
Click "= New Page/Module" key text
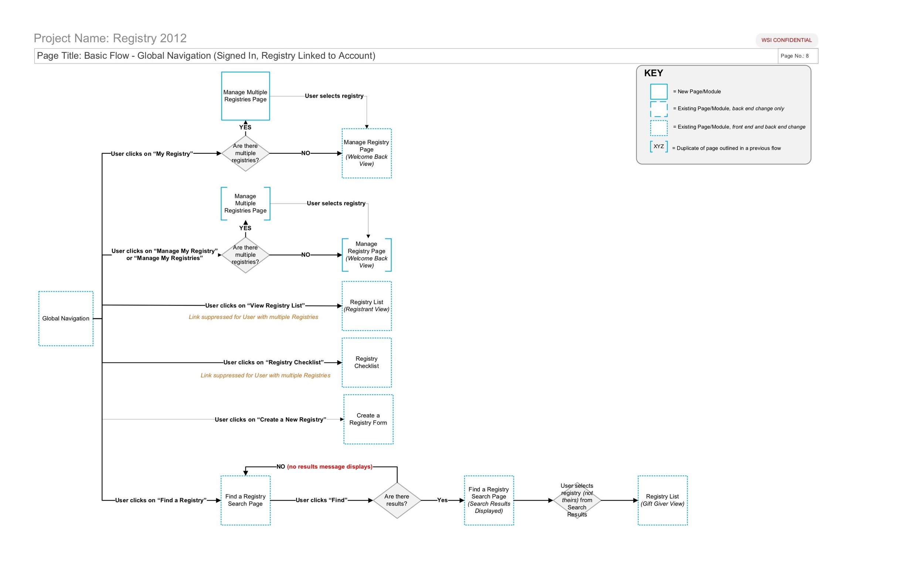697,92
